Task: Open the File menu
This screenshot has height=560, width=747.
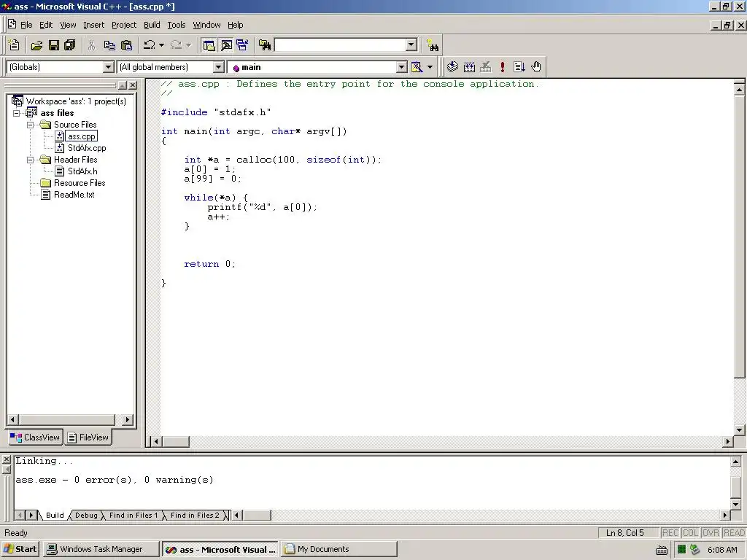Action: click(26, 25)
